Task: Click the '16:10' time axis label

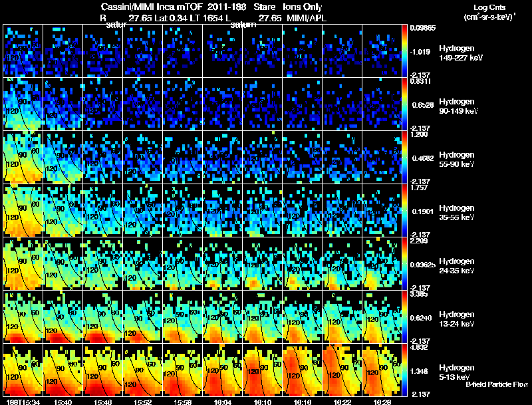Action: (263, 402)
